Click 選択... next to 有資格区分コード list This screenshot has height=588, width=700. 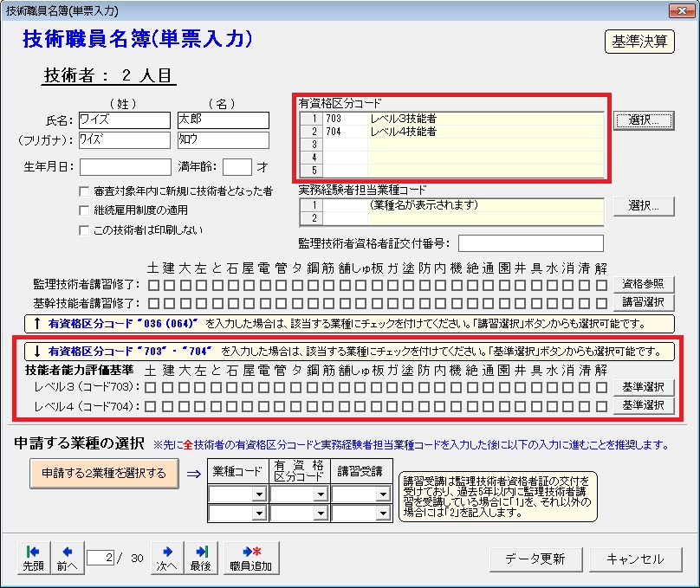point(644,120)
